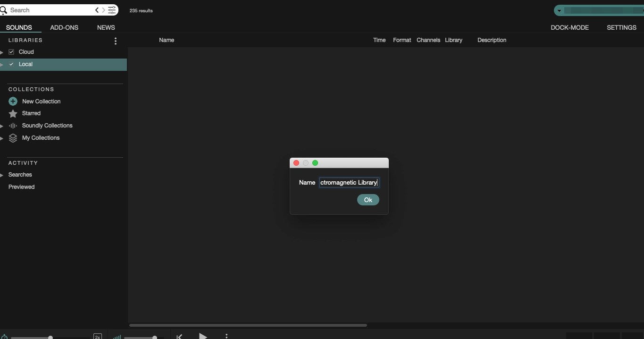Viewport: 644px width, 339px height.
Task: Click the My Collections layers icon
Action: [13, 138]
